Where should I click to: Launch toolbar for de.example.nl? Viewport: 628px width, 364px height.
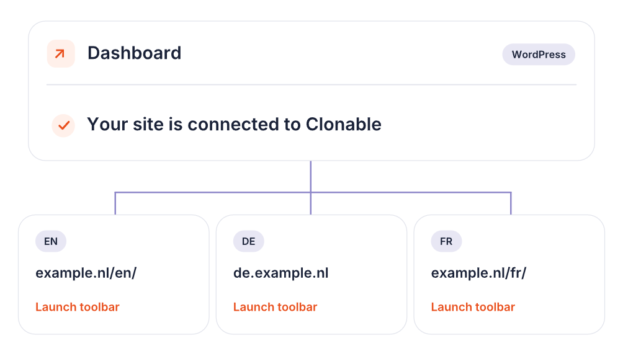[x=275, y=307]
